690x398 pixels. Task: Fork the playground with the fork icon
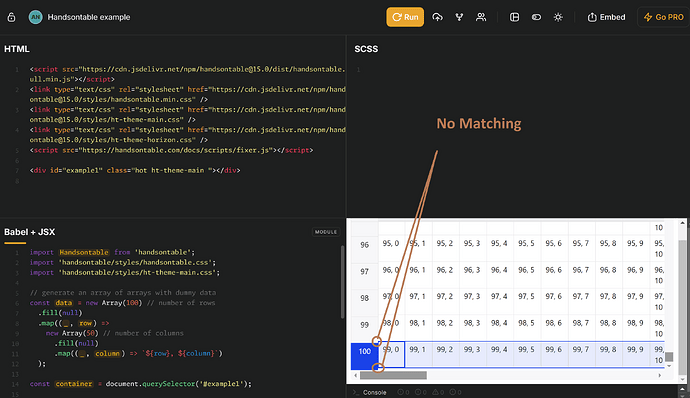pos(459,17)
